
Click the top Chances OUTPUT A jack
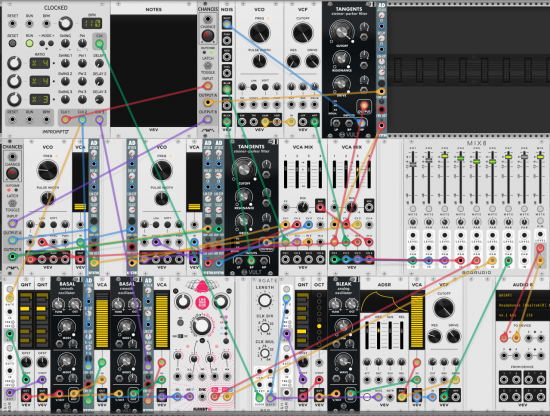click(x=208, y=102)
